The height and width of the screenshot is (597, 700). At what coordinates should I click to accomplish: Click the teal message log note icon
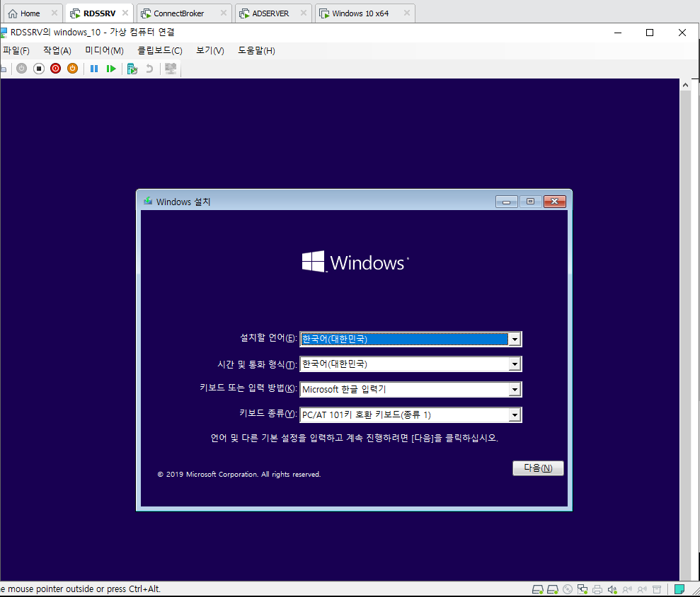pos(679,589)
